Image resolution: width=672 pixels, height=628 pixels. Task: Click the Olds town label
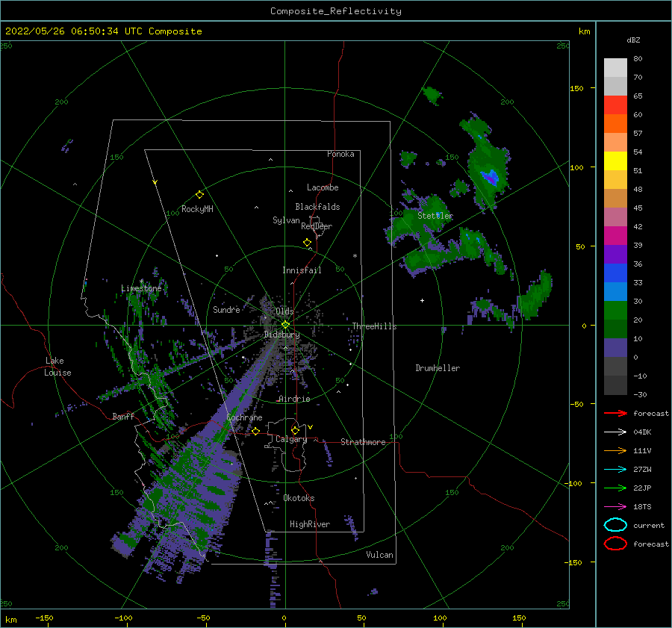tap(284, 311)
